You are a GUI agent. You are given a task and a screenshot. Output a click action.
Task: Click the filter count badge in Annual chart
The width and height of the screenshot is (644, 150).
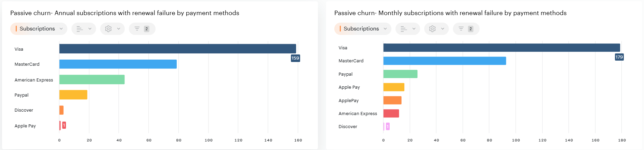147,29
